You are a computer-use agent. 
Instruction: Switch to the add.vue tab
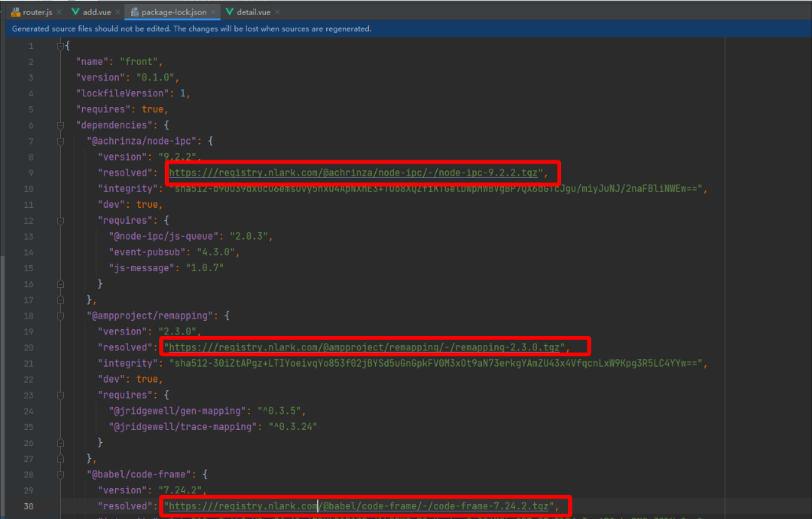tap(97, 12)
